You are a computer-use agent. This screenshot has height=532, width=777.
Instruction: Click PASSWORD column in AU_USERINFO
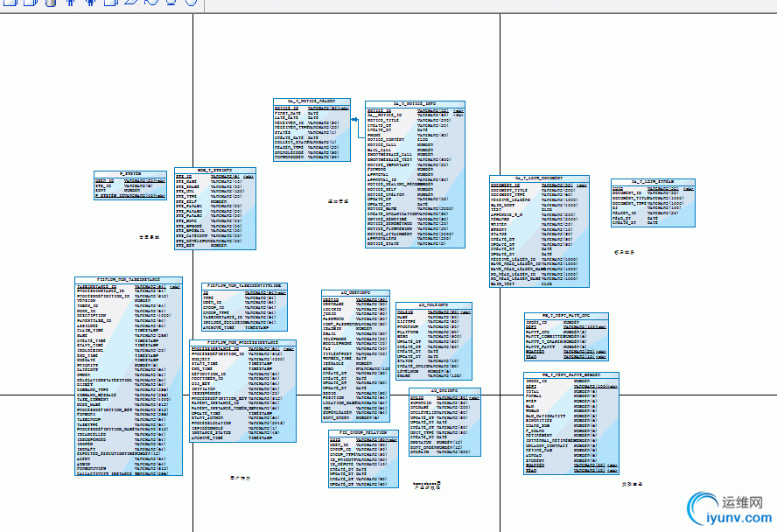(333, 319)
